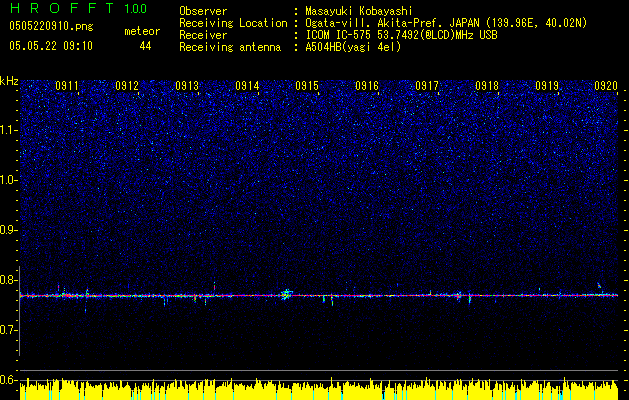Click the meteor count value 44
This screenshot has width=629, height=400.
[145, 46]
